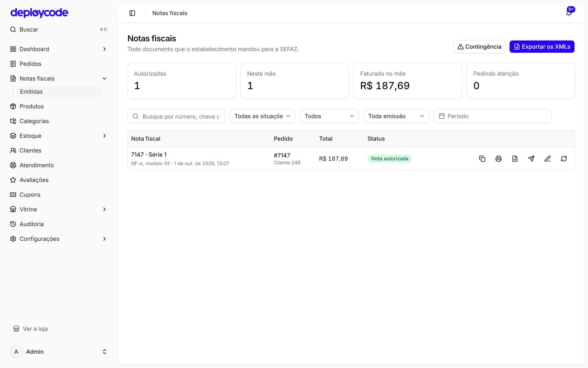Refresh status of nota 7147

[x=564, y=159]
